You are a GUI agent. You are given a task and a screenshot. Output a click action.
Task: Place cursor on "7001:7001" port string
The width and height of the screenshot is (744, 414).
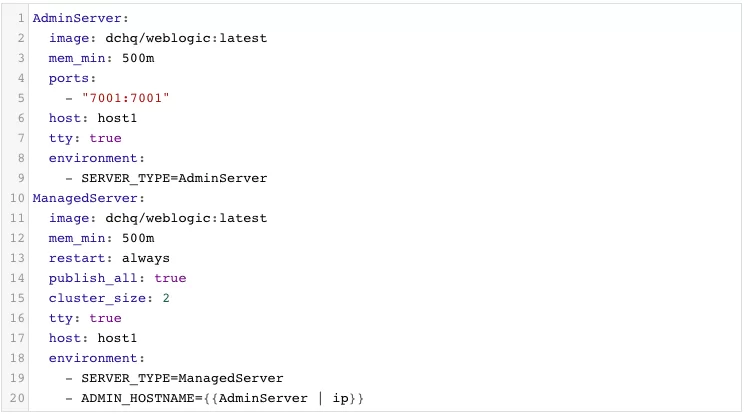coord(126,98)
